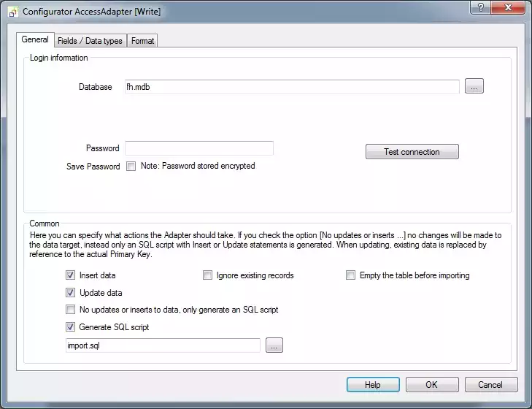Click the Database path field containing fh.mdb
The image size is (532, 409).
[x=291, y=87]
